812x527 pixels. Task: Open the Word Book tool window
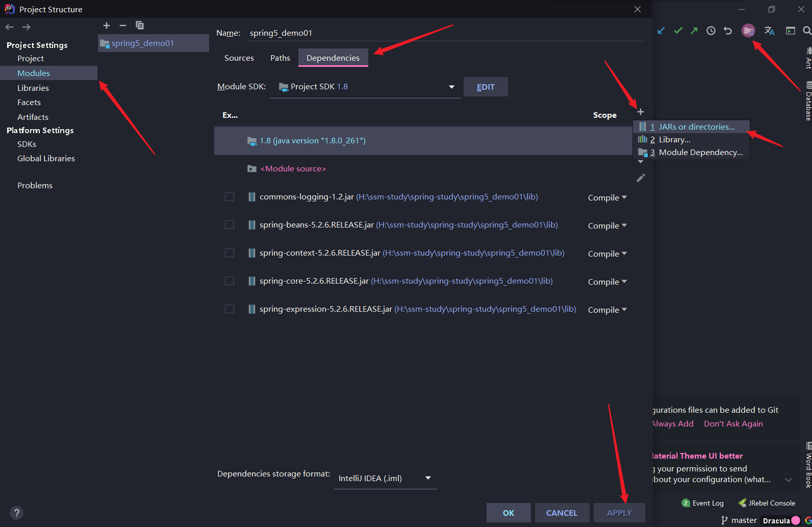(808, 465)
